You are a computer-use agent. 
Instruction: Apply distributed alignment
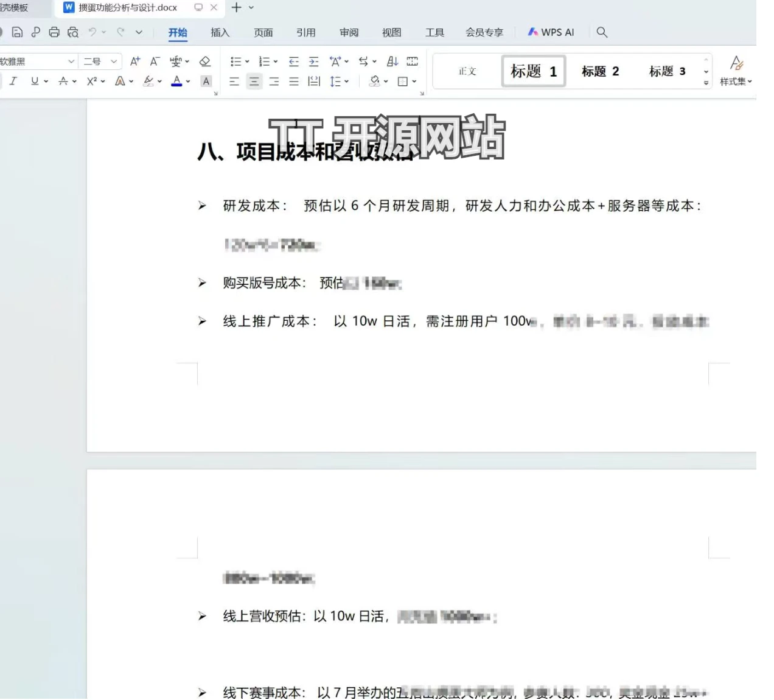pyautogui.click(x=314, y=81)
